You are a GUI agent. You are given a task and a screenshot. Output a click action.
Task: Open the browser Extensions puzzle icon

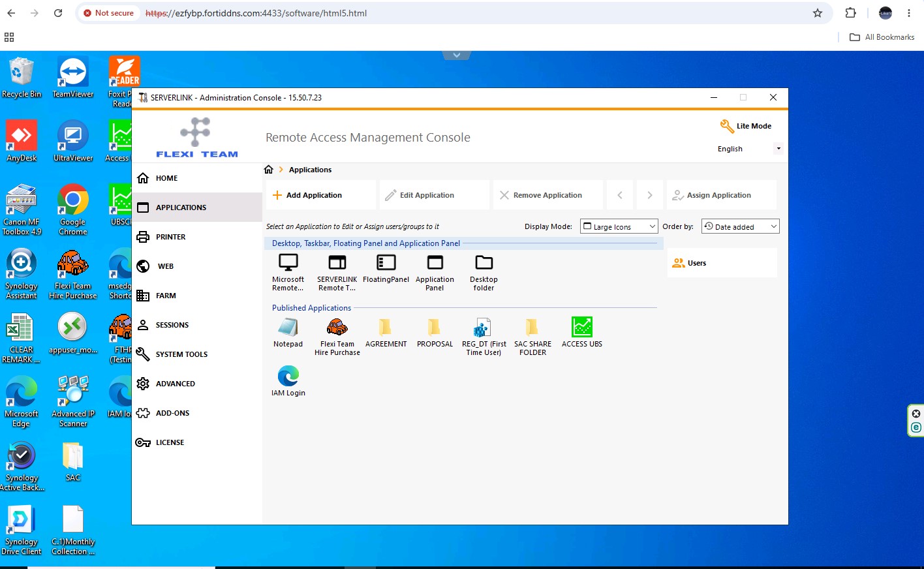pos(850,13)
